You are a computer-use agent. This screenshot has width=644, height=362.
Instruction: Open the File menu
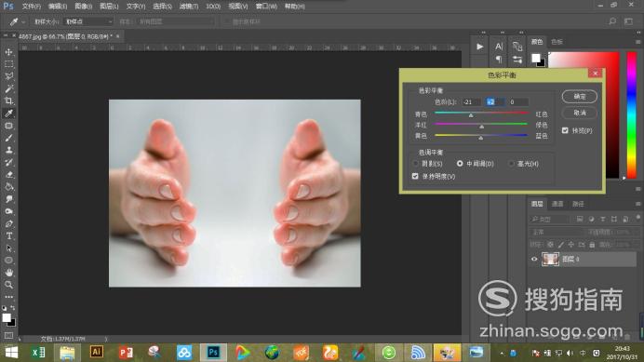click(x=32, y=7)
